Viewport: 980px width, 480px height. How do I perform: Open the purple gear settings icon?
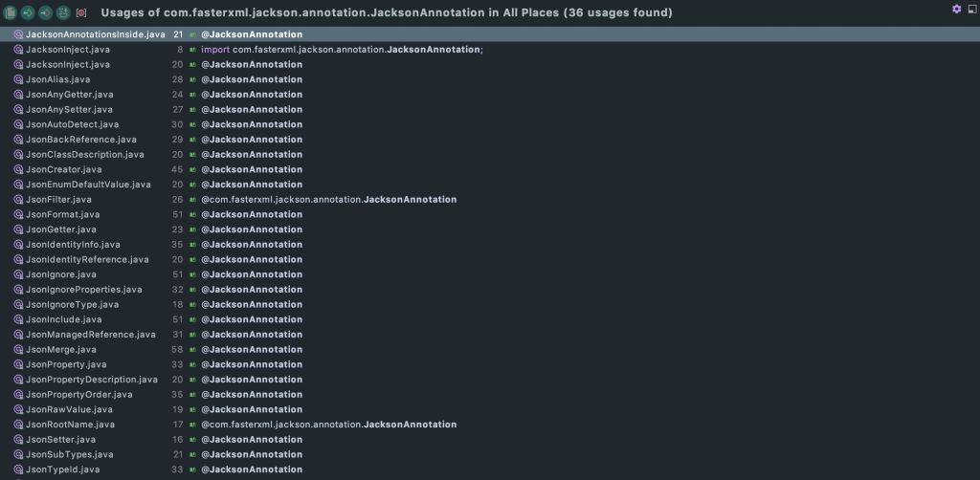pyautogui.click(x=956, y=9)
